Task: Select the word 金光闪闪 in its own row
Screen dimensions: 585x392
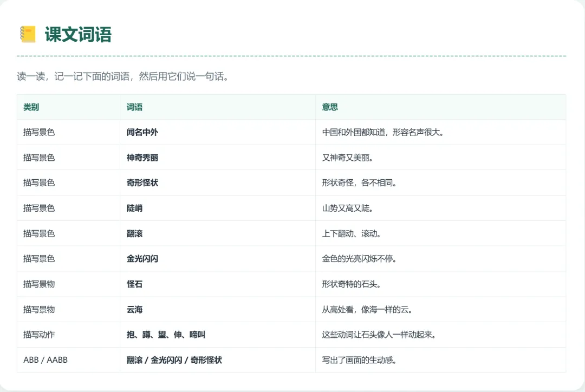Action: 142,258
